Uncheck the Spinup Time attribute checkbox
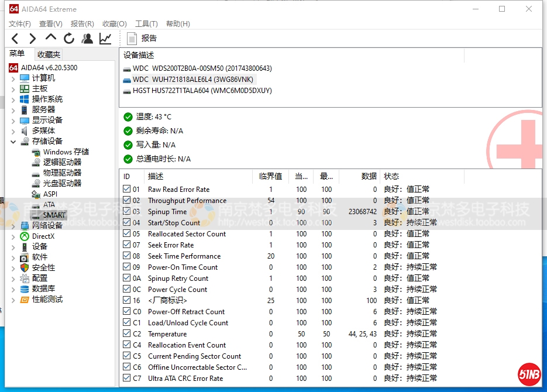547x392 pixels. pos(127,211)
